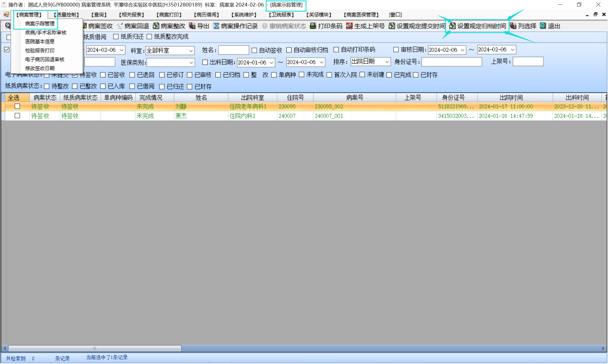Open the 排序 出院日期 dropdown

(387, 62)
